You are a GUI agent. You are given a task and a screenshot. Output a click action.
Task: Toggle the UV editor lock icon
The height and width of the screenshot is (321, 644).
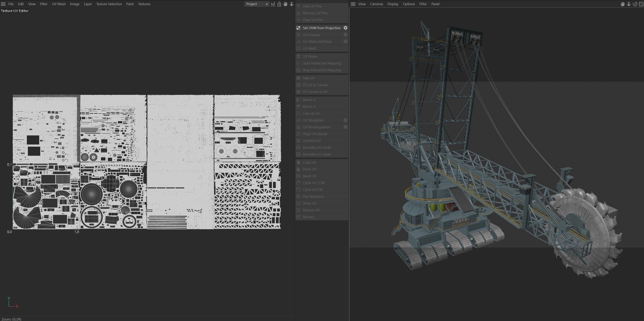click(279, 4)
